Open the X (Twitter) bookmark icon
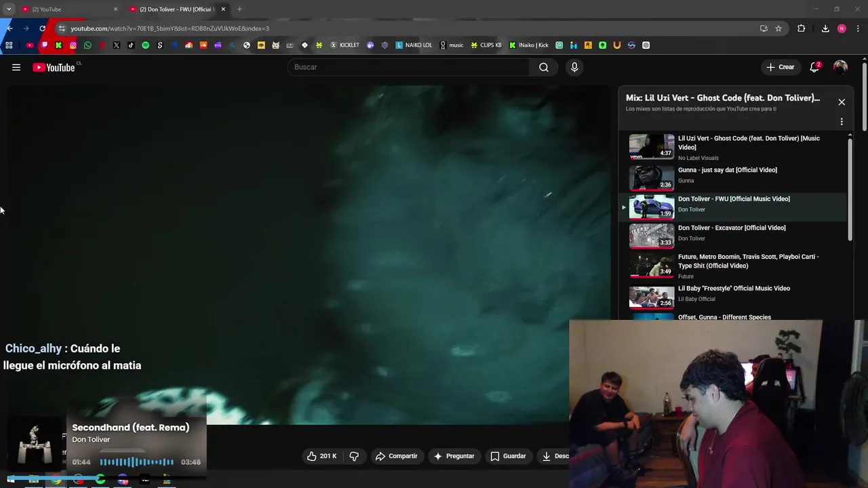 (x=117, y=45)
